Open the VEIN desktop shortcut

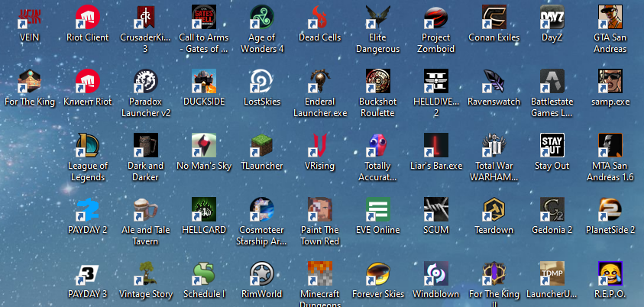tap(30, 18)
